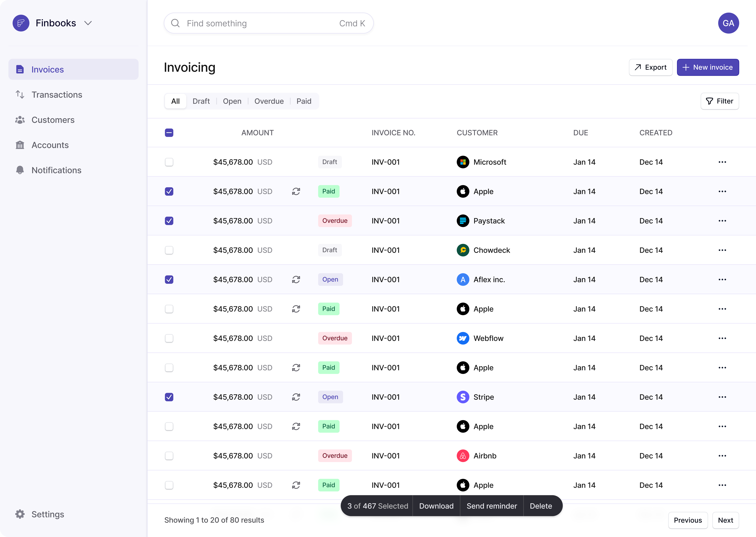The height and width of the screenshot is (537, 756).
Task: Open the more options menu for Webflow row
Action: pyautogui.click(x=722, y=338)
